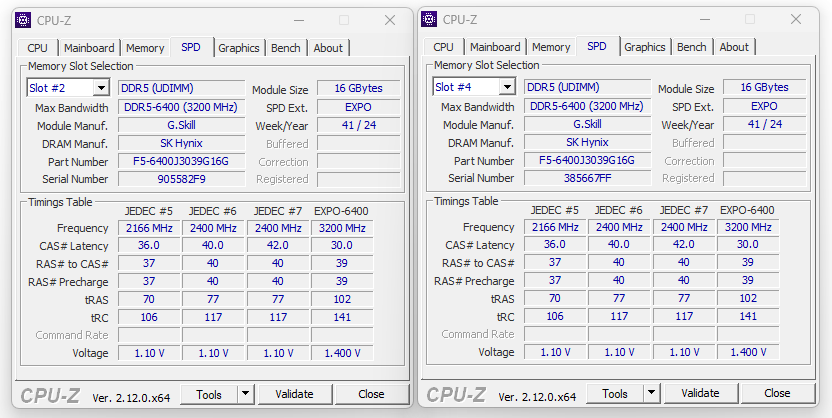This screenshot has height=418, width=832.
Task: Click EXPO-6400 tRAS value 102 in left window
Action: coord(342,299)
